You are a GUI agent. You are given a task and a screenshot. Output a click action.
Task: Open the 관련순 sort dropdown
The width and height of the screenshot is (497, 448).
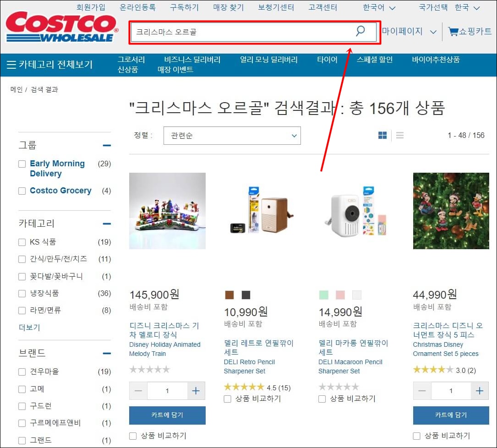[232, 136]
